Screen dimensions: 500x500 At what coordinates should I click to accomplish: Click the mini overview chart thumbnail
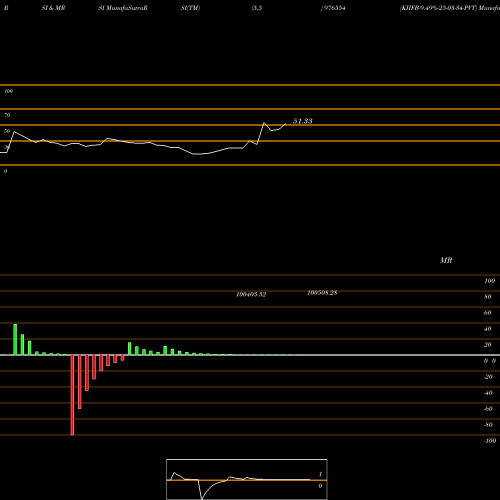pos(247,479)
